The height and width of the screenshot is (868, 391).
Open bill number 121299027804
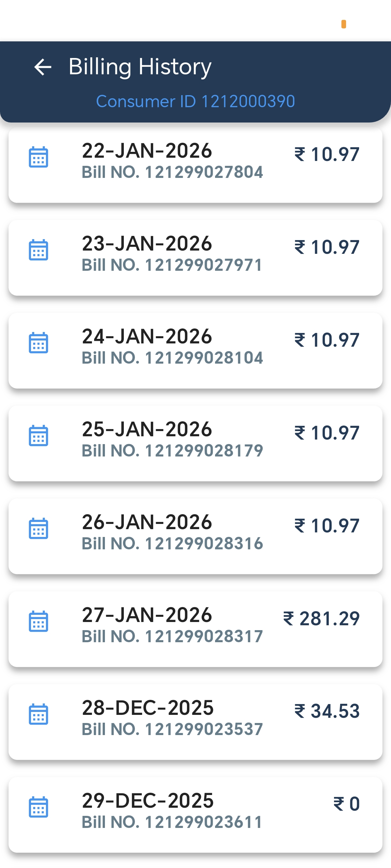[x=172, y=172]
